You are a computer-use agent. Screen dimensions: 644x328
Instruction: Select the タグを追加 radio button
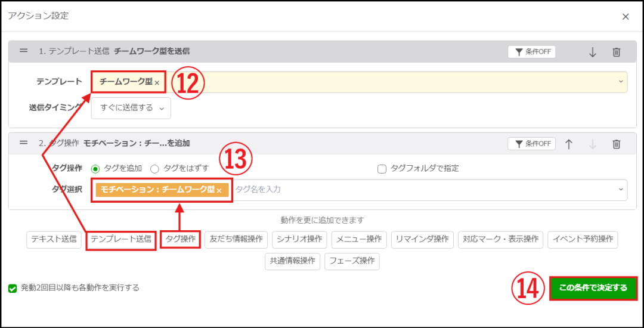click(95, 169)
